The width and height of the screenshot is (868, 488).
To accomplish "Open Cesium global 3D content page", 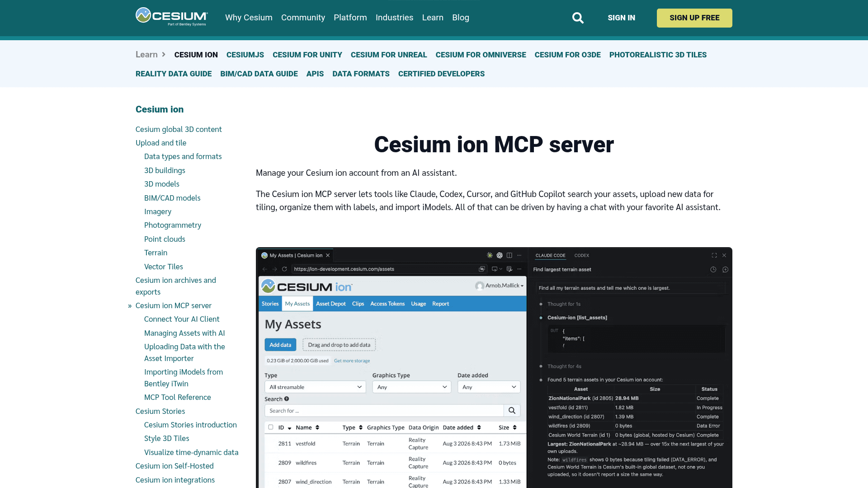I will [x=179, y=129].
